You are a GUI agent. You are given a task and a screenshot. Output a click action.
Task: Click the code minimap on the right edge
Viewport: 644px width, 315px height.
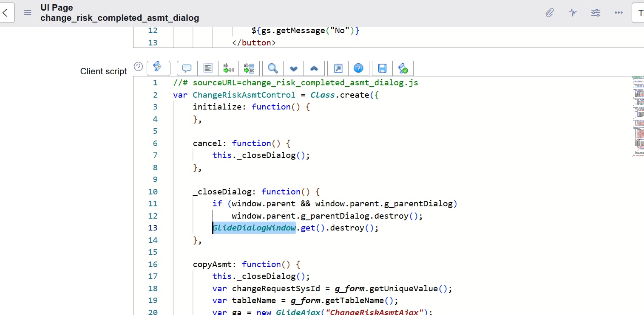click(x=638, y=117)
